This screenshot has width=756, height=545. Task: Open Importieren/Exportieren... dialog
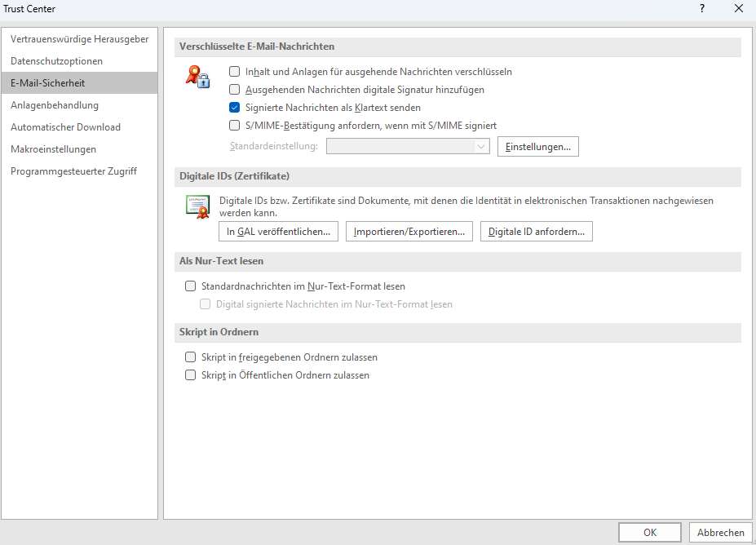(409, 232)
